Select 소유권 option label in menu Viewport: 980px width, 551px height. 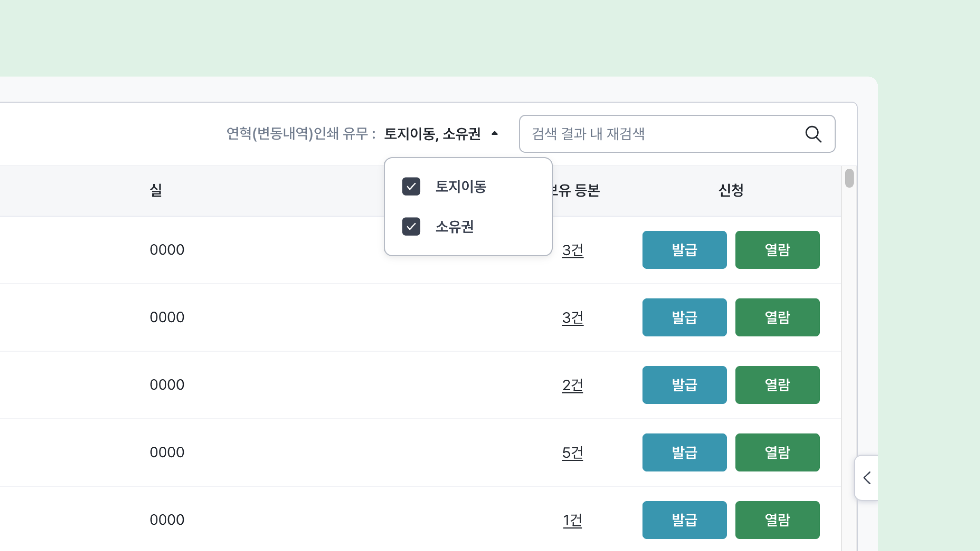[x=454, y=227]
